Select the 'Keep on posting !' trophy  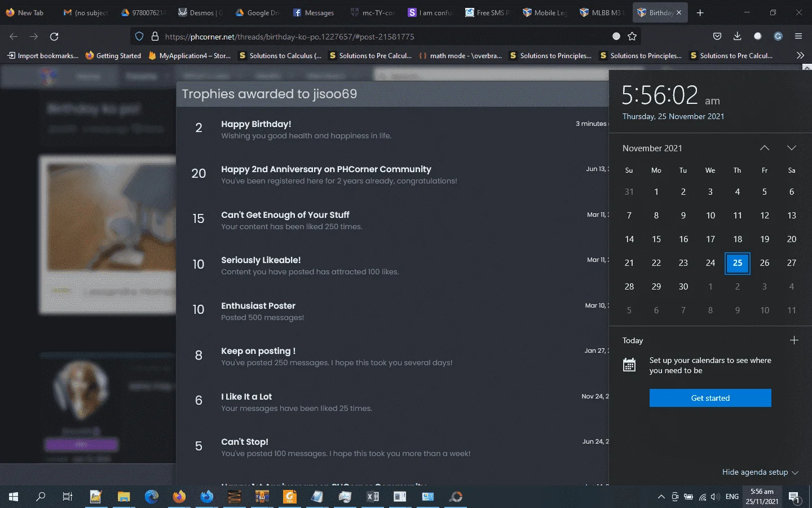point(258,351)
